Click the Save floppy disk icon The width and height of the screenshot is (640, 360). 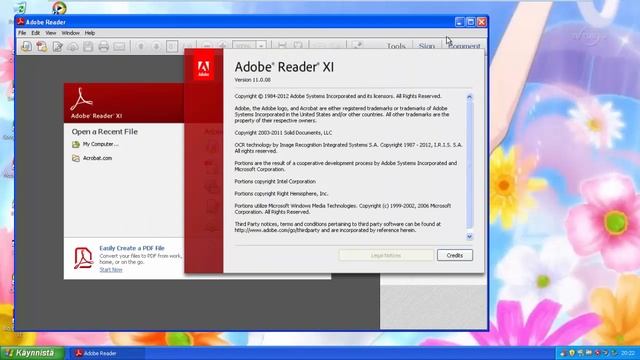click(88, 47)
